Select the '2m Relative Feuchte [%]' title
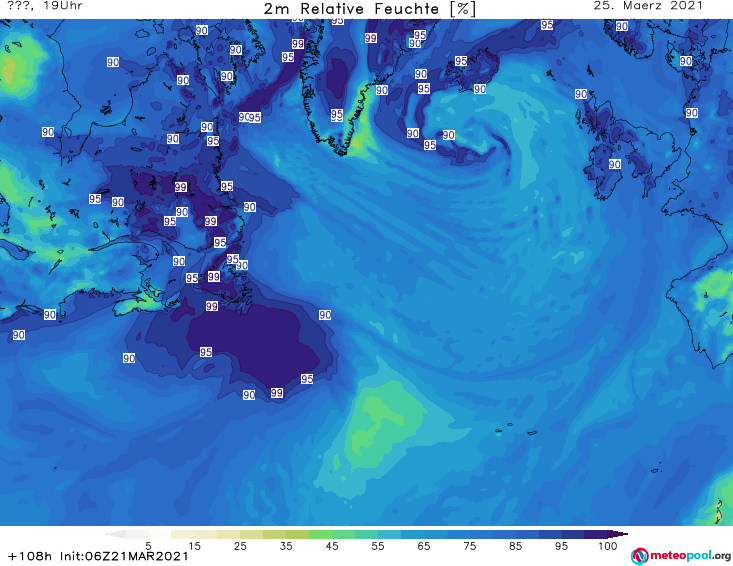Image resolution: width=733 pixels, height=566 pixels. [x=370, y=9]
